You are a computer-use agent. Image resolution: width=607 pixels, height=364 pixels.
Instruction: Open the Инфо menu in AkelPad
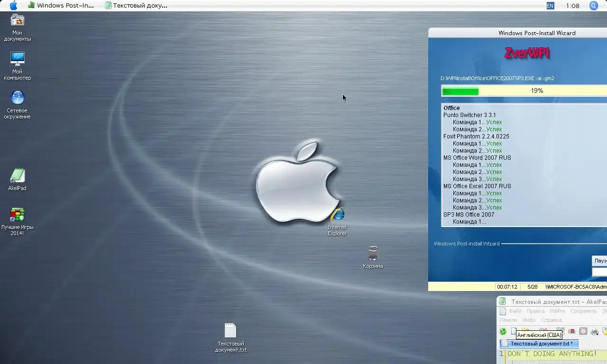[x=529, y=320]
